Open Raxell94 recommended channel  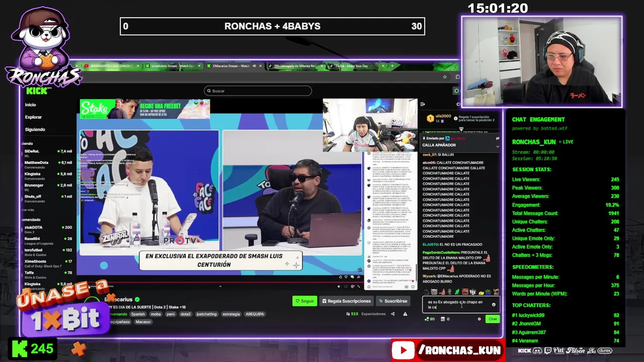(x=48, y=240)
